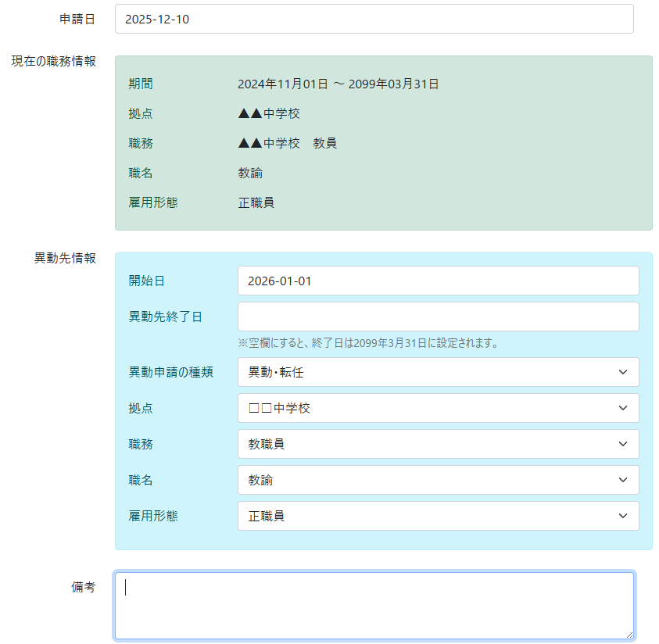Click the 申請日 field label

tap(77, 20)
